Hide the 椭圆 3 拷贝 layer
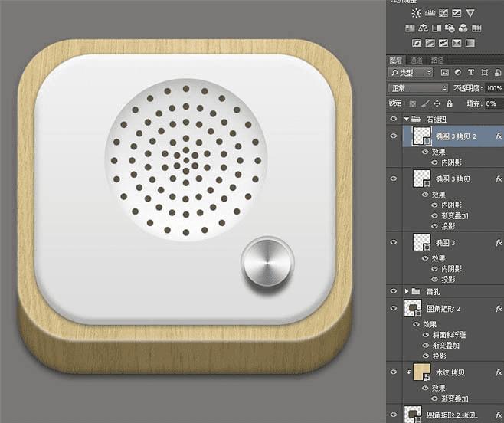Screen dimensions: 504x423 coord(394,179)
